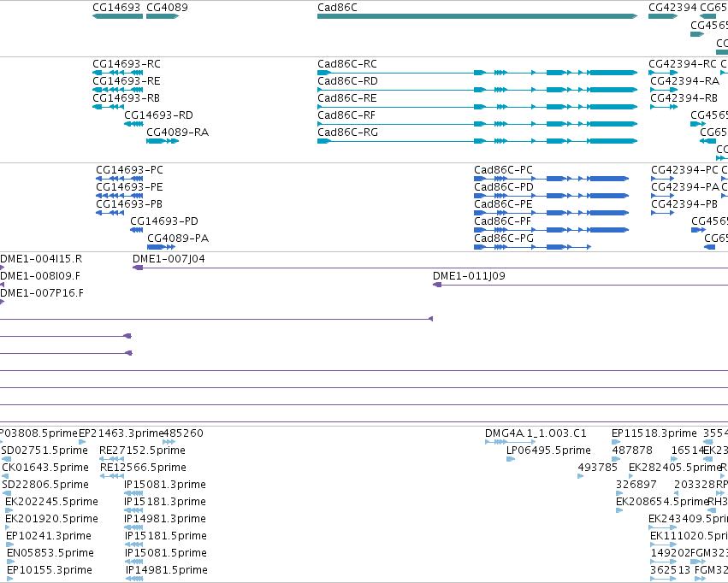Click EST label IP15081.5prime

click(x=166, y=553)
